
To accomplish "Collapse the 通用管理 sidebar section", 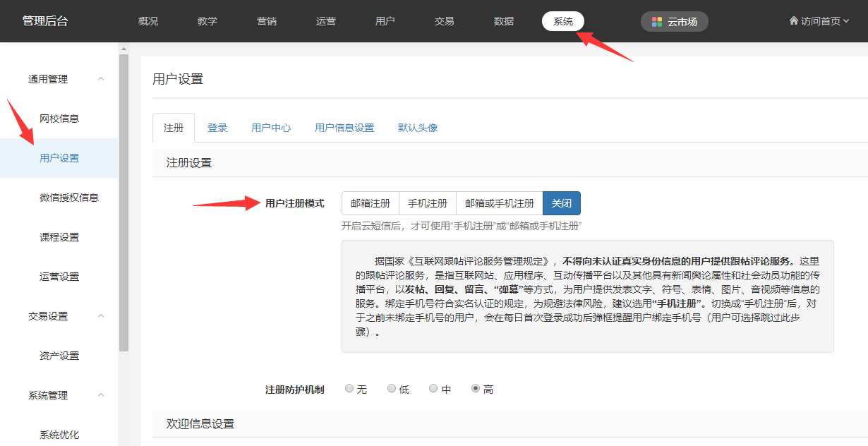I will tap(101, 79).
